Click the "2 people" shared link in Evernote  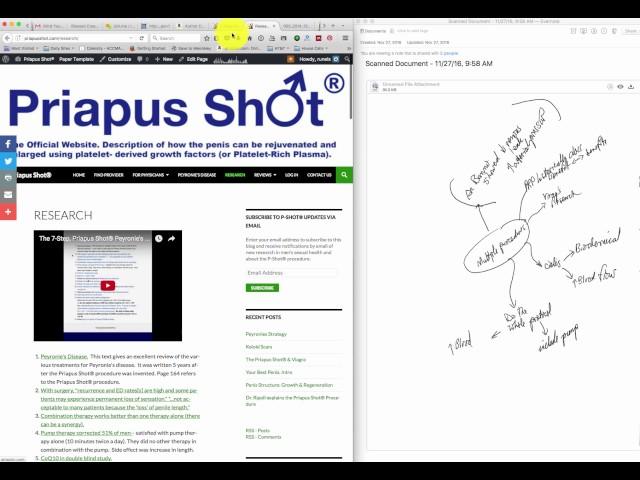pyautogui.click(x=449, y=53)
